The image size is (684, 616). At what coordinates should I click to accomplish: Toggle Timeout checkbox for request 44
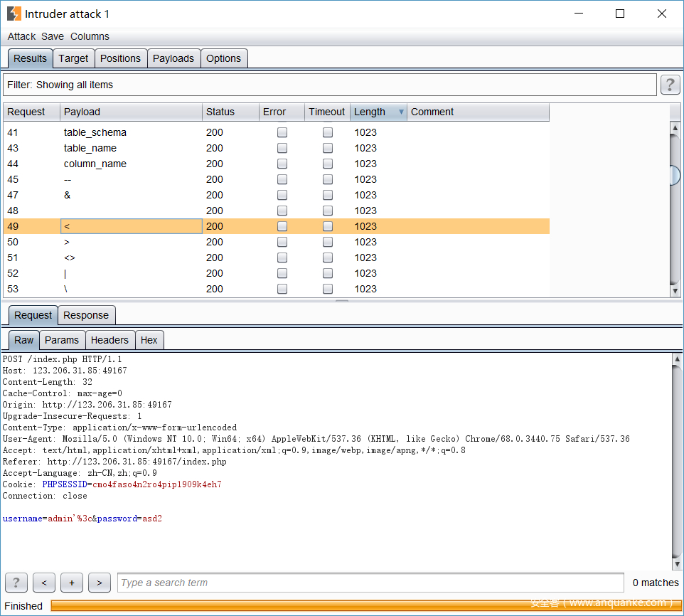point(328,164)
